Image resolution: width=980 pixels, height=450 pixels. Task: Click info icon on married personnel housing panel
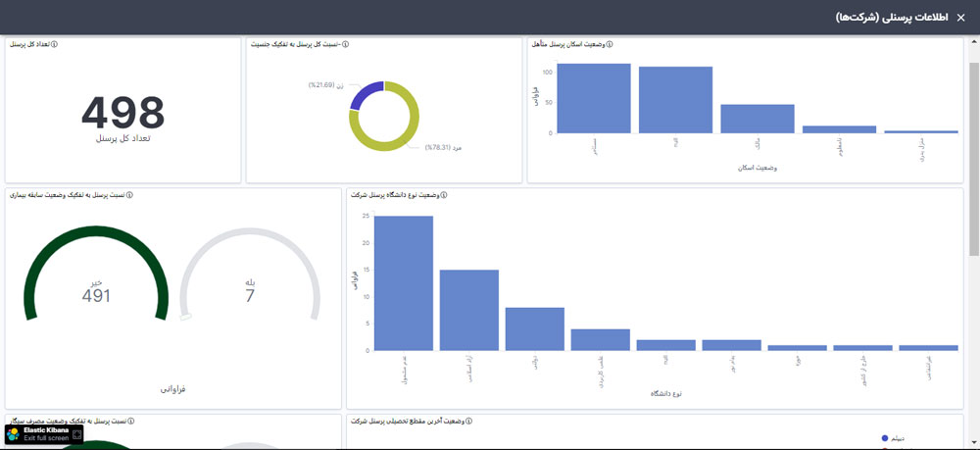point(611,45)
